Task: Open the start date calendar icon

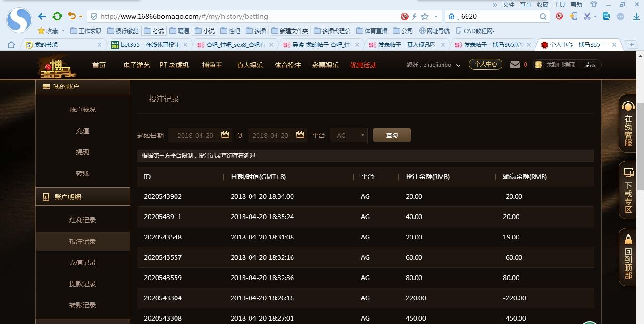Action: (x=225, y=135)
